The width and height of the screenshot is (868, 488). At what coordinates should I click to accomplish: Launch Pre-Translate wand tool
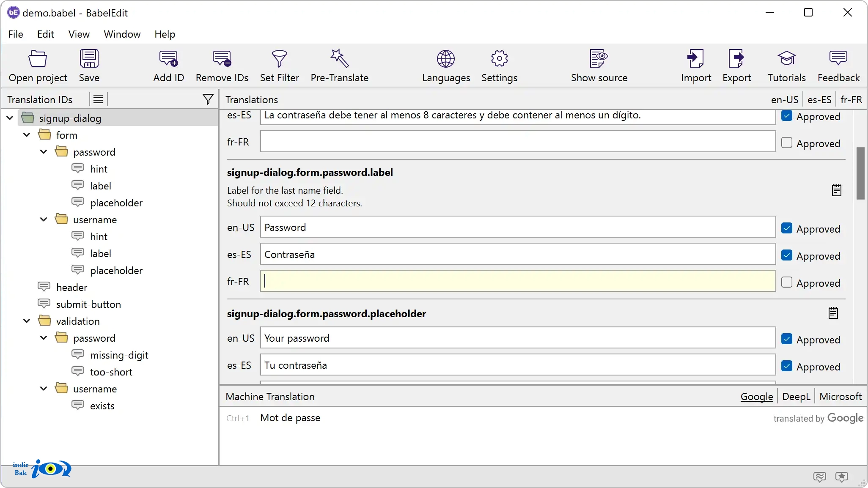point(339,59)
